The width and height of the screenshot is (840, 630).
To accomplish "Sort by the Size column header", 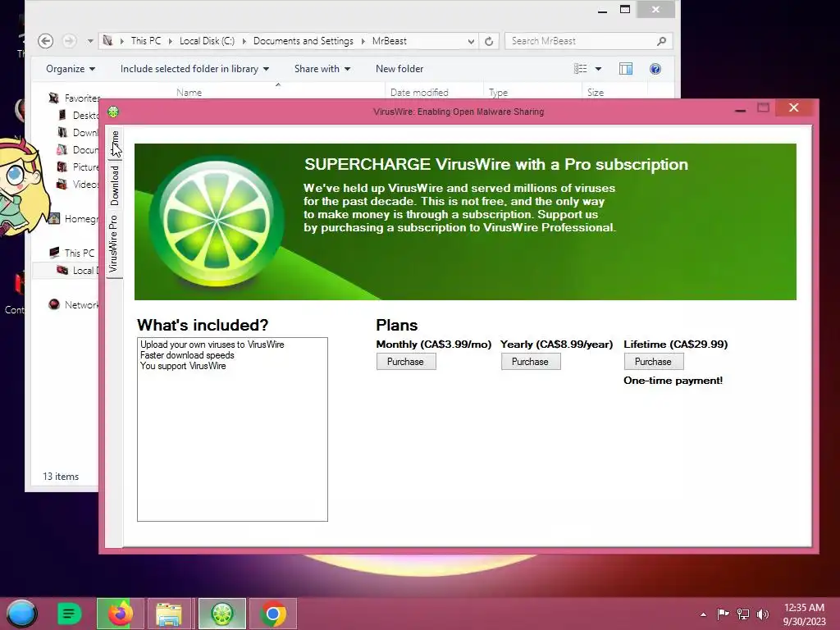I will 596,92.
